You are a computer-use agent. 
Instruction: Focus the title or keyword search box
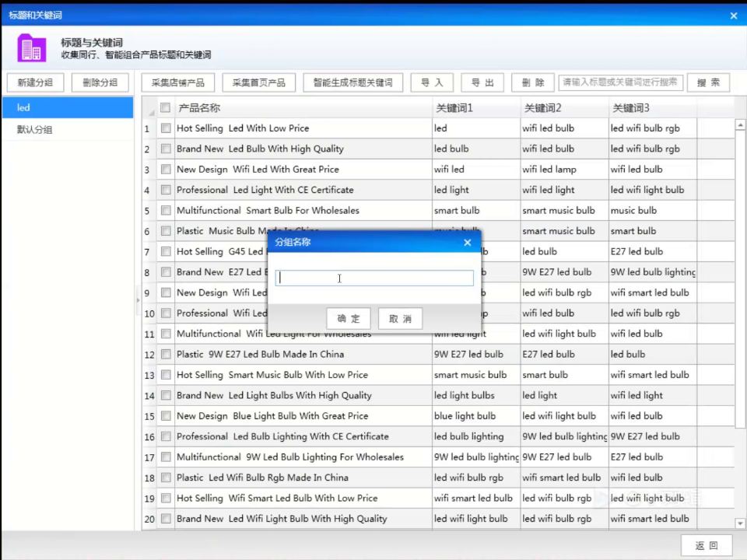[621, 82]
